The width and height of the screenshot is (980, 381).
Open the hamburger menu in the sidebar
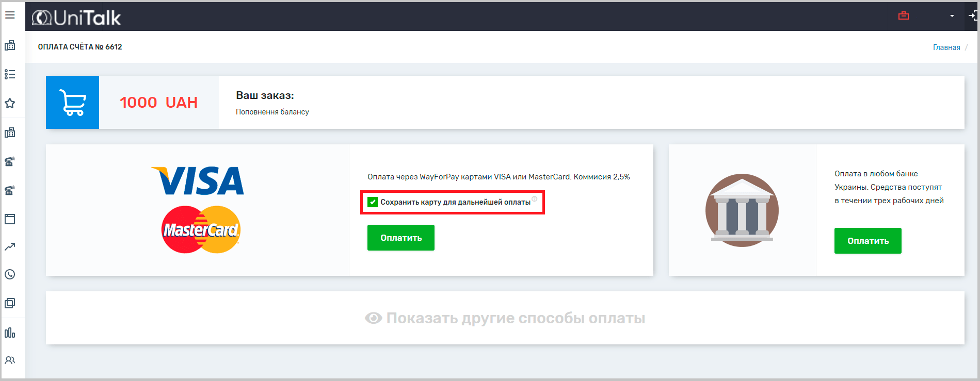pos(10,15)
